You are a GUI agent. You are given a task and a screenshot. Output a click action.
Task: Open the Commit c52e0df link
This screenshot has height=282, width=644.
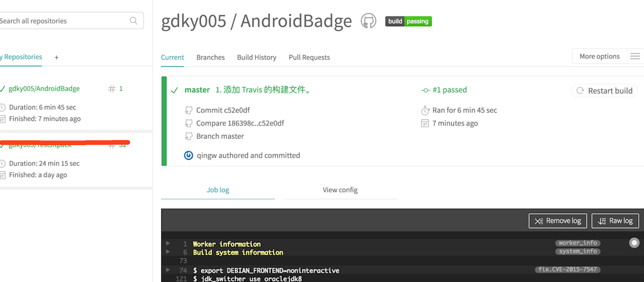tap(223, 110)
